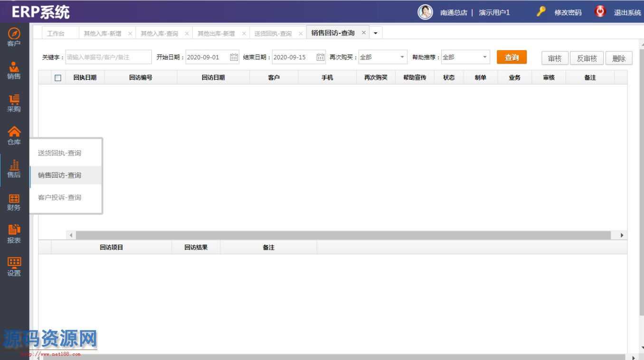
Task: Open the 销售 sidebar module icon
Action: pyautogui.click(x=14, y=67)
